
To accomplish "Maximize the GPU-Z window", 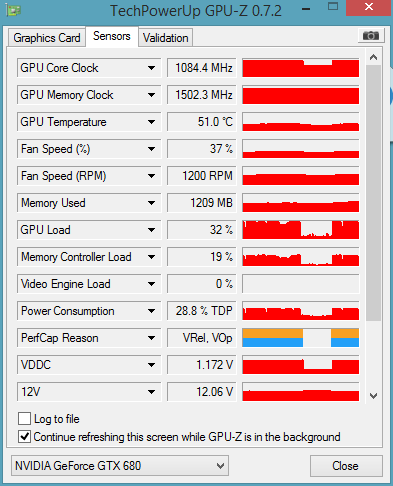I will (x=333, y=7).
